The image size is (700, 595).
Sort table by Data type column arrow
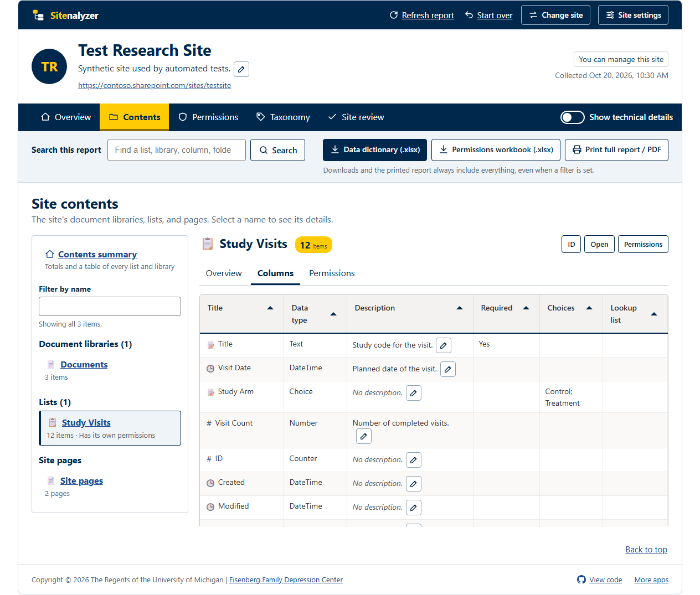333,314
